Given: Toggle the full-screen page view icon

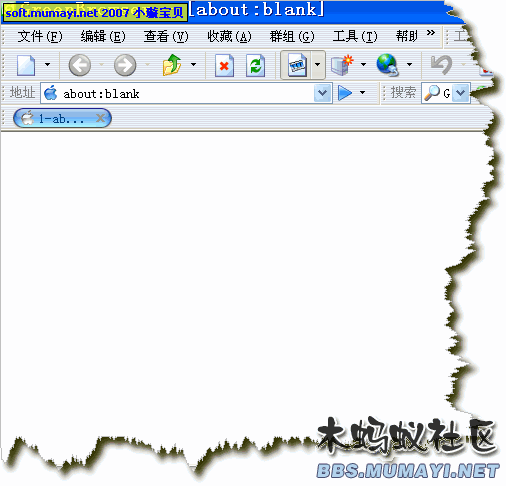Looking at the screenshot, I should [297, 65].
